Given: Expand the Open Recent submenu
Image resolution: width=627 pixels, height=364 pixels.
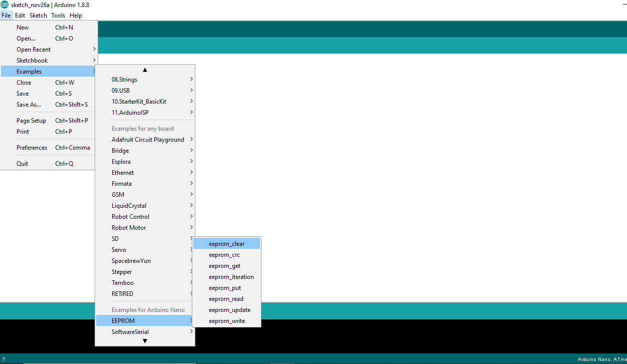Looking at the screenshot, I should tap(34, 49).
